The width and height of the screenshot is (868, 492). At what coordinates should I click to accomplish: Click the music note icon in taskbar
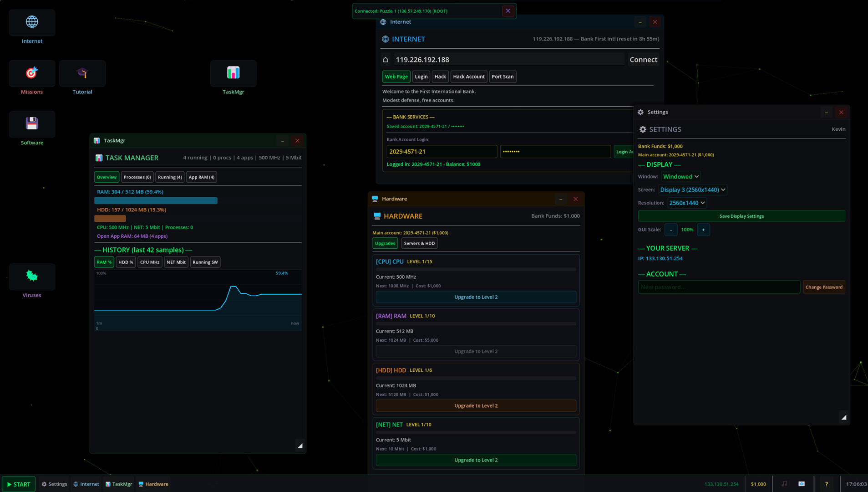click(x=784, y=484)
